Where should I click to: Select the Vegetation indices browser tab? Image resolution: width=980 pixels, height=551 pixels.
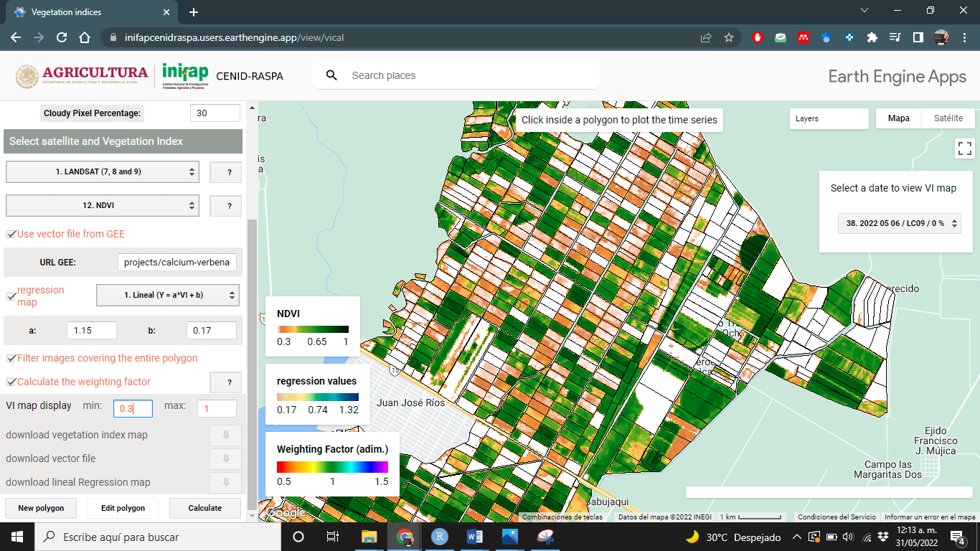(91, 12)
